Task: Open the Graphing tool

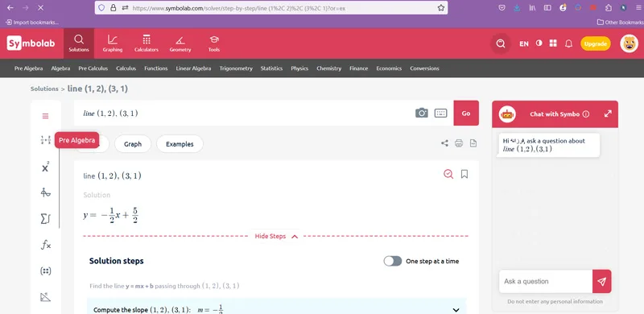Action: click(x=113, y=43)
